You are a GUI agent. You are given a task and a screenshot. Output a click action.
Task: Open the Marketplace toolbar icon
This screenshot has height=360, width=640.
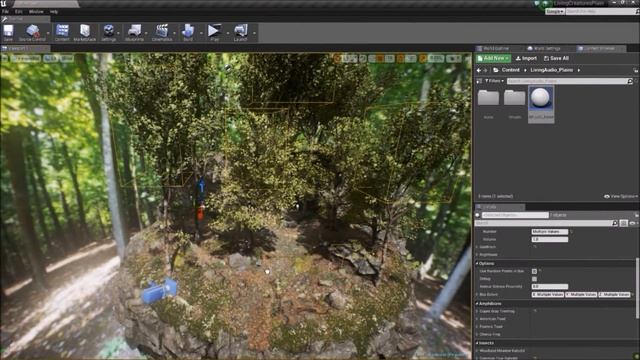pyautogui.click(x=85, y=32)
